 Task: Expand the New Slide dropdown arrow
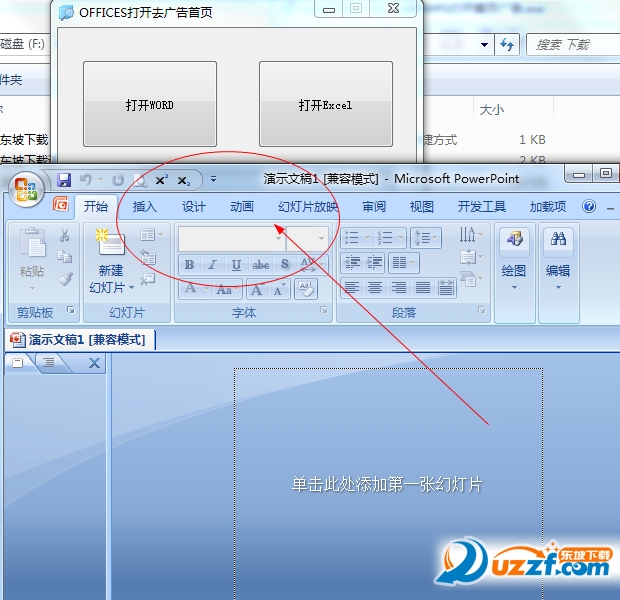pyautogui.click(x=131, y=288)
